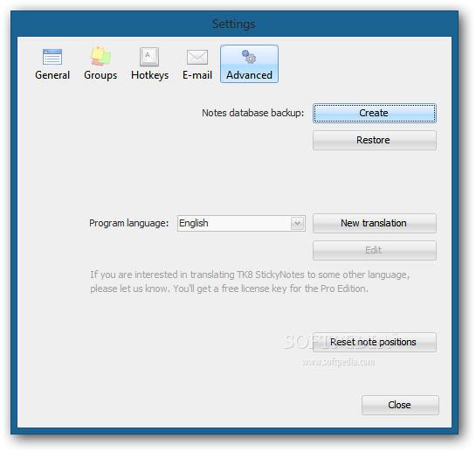This screenshot has width=476, height=452.
Task: Expand the Program language dropdown arrow
Action: [x=298, y=224]
